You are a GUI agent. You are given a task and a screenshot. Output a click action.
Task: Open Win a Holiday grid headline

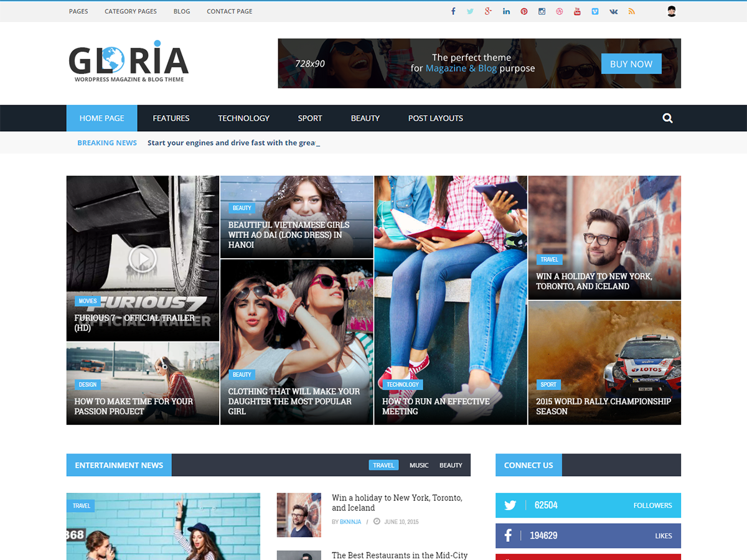click(594, 281)
